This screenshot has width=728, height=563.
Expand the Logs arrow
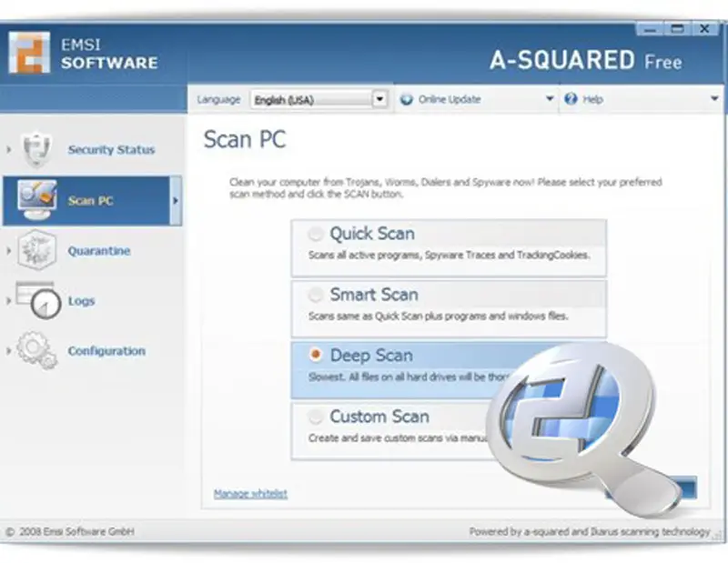pyautogui.click(x=9, y=301)
